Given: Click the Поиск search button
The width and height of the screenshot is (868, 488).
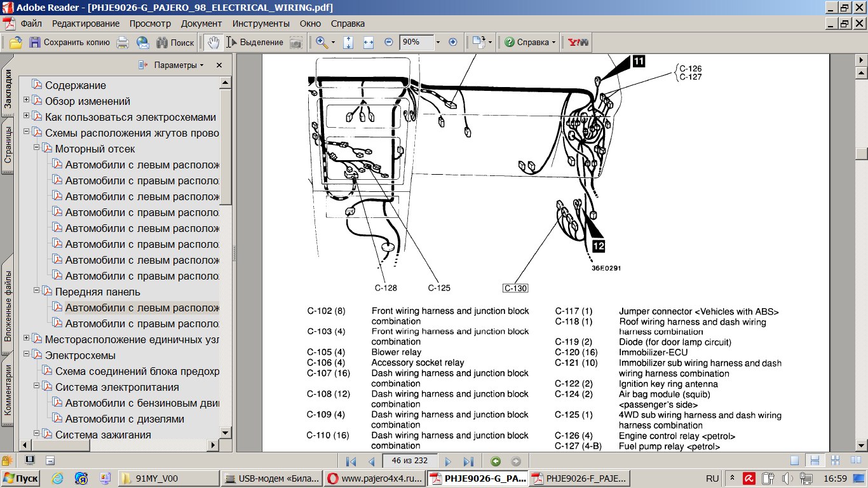Looking at the screenshot, I should point(175,42).
